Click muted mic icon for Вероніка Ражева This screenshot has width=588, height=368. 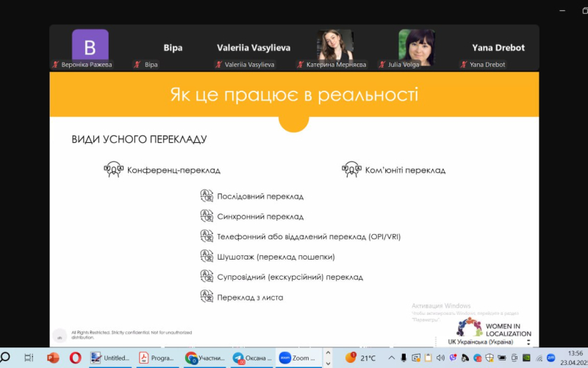55,65
